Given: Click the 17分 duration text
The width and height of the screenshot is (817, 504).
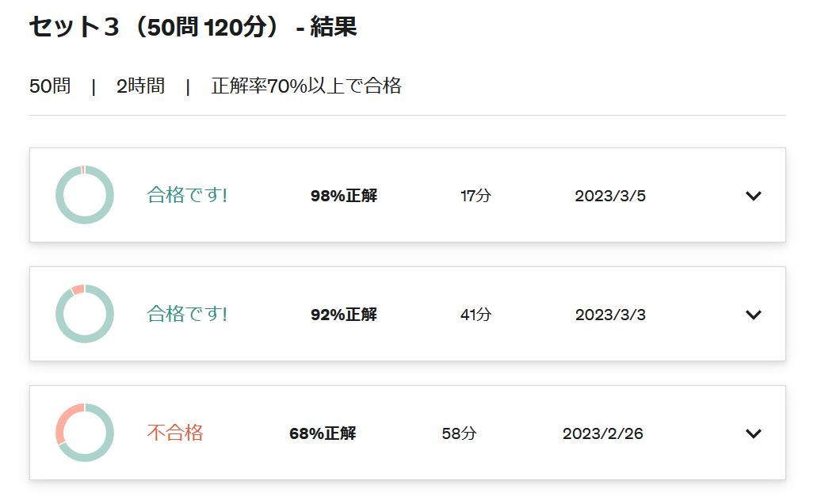Looking at the screenshot, I should (475, 196).
